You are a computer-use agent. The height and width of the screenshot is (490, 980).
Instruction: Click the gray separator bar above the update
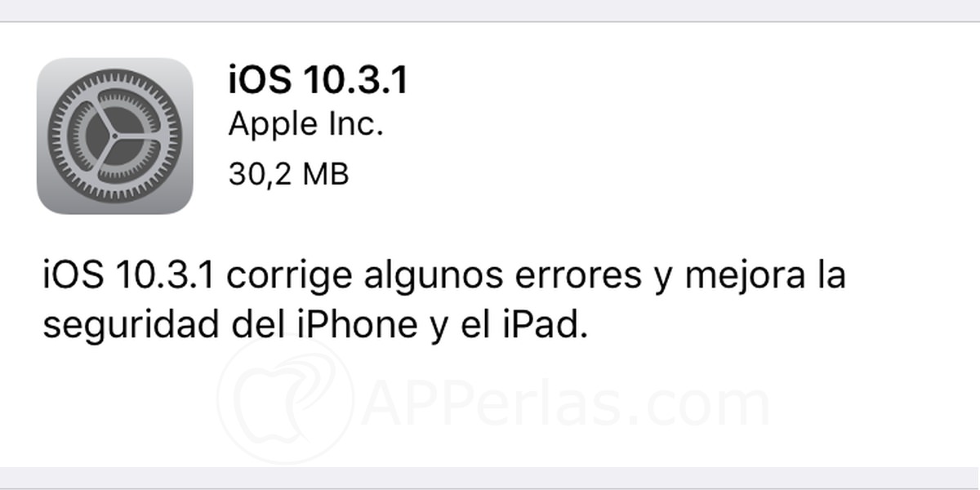pos(490,11)
